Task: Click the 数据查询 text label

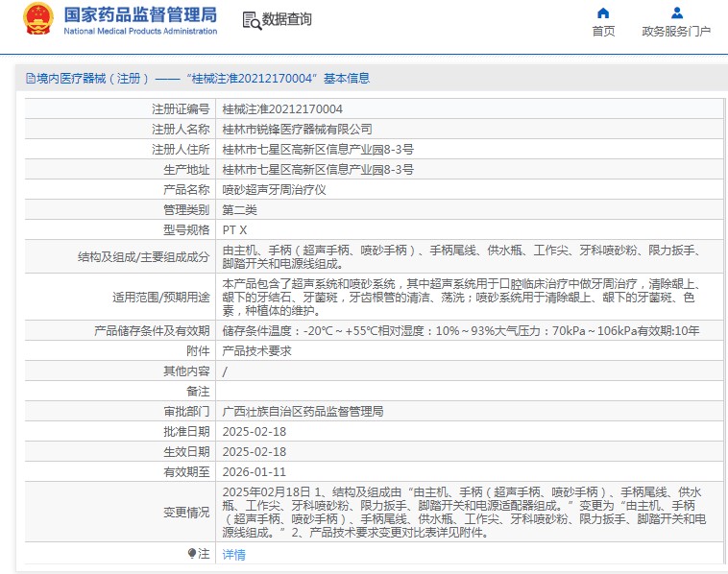Action: (x=286, y=20)
